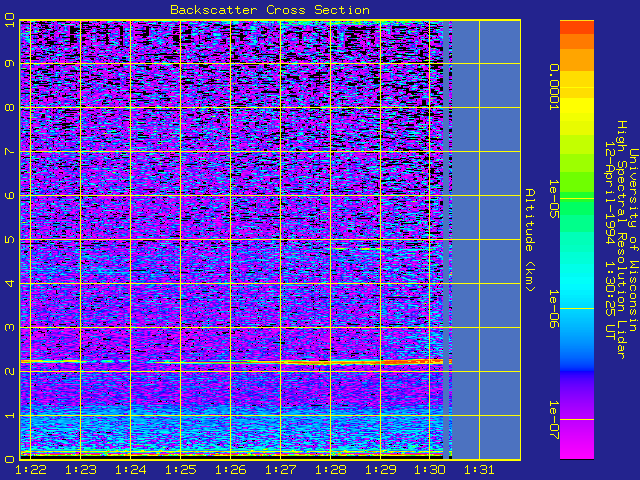This screenshot has width=640, height=480.
Task: Click the time axis label 1:29
Action: tap(380, 470)
